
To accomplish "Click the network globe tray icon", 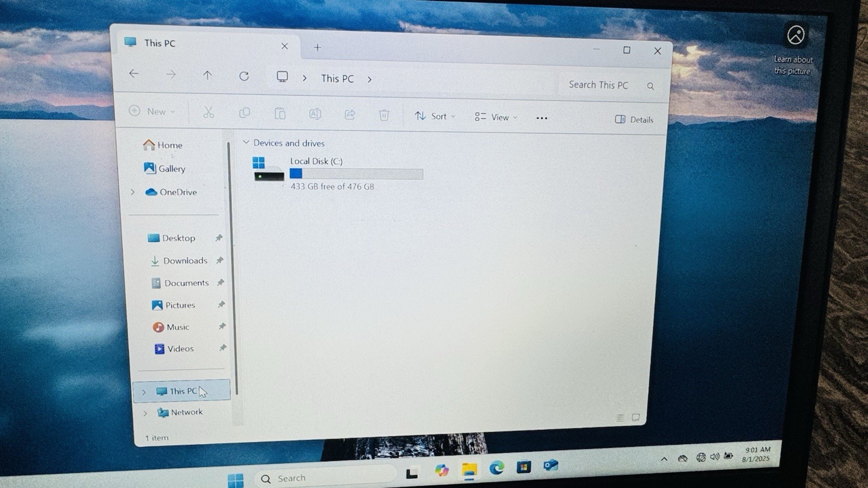I will click(x=701, y=458).
